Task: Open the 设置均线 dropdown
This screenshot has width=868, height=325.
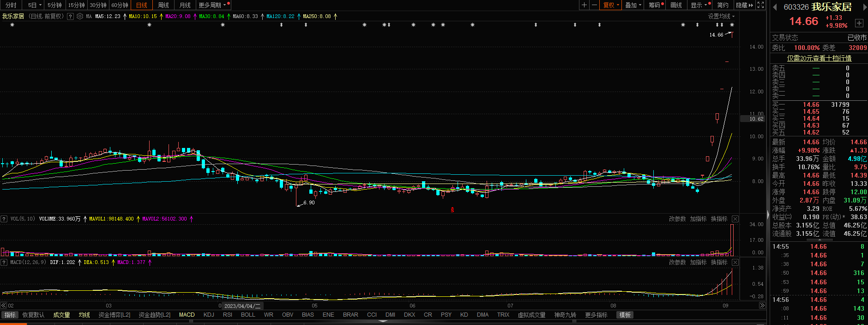Action: 721,16
